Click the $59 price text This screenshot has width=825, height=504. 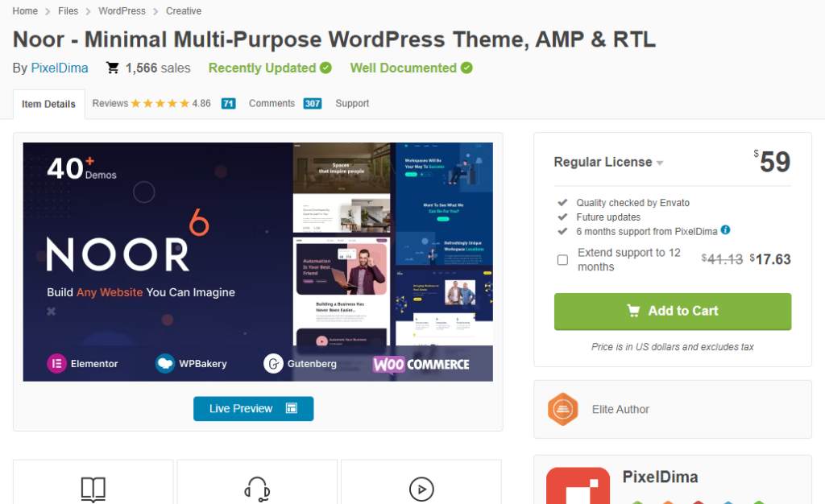click(x=773, y=161)
